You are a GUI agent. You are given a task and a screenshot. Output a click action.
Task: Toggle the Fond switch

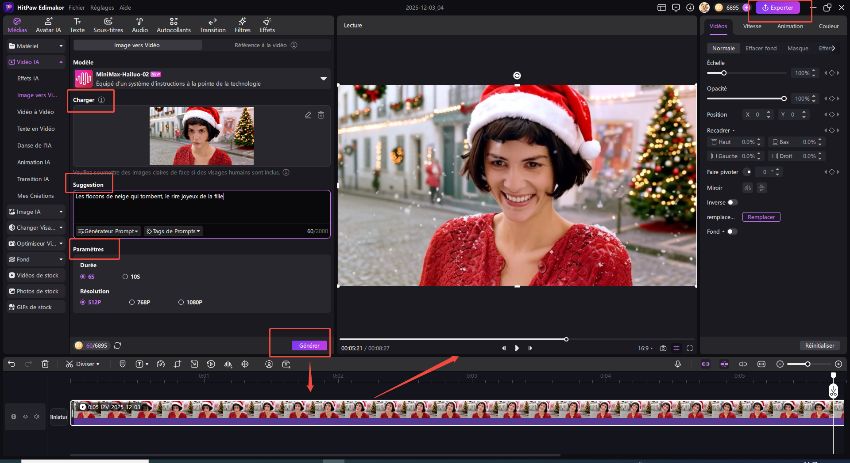pyautogui.click(x=732, y=232)
